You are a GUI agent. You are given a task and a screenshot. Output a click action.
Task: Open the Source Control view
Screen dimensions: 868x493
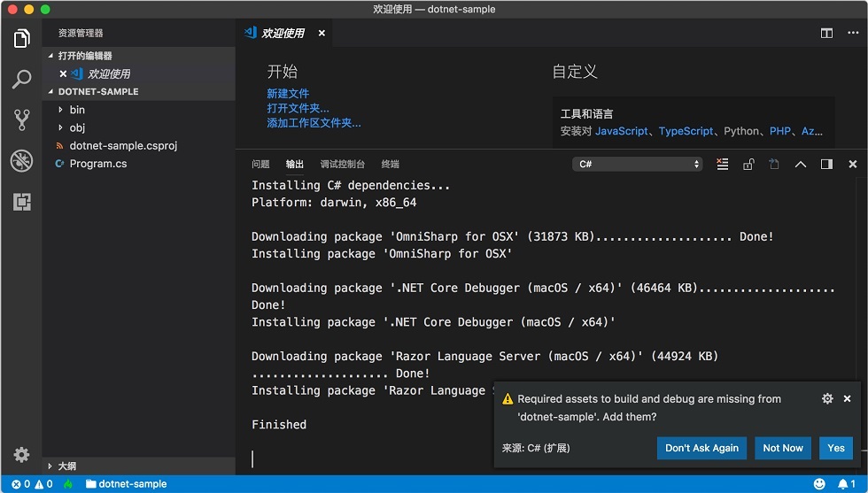pos(21,119)
